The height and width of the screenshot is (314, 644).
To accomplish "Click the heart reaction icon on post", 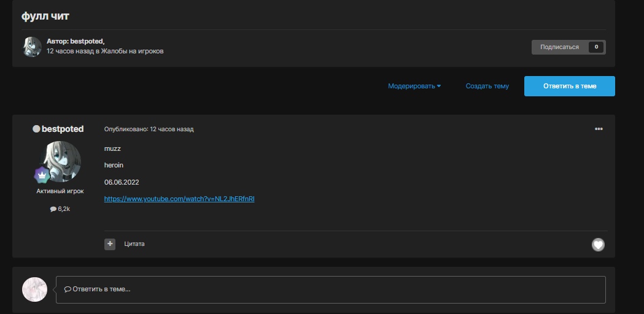I will click(598, 245).
